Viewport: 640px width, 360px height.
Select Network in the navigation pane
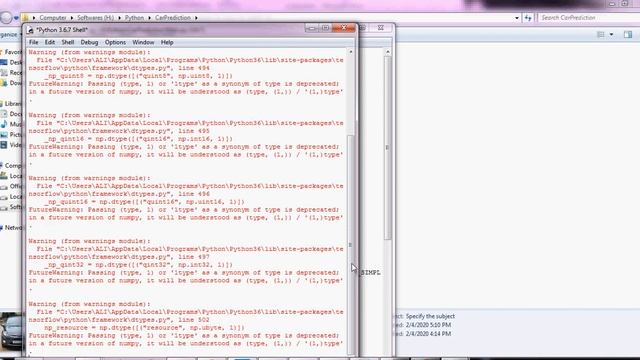[x=12, y=228]
